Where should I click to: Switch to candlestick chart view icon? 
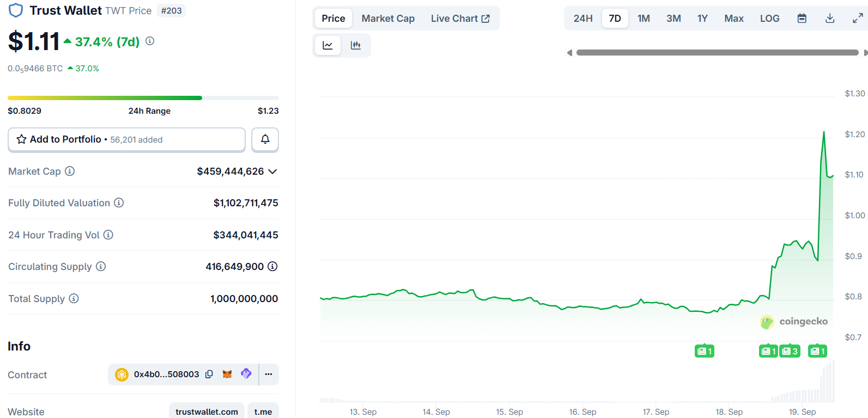click(356, 45)
